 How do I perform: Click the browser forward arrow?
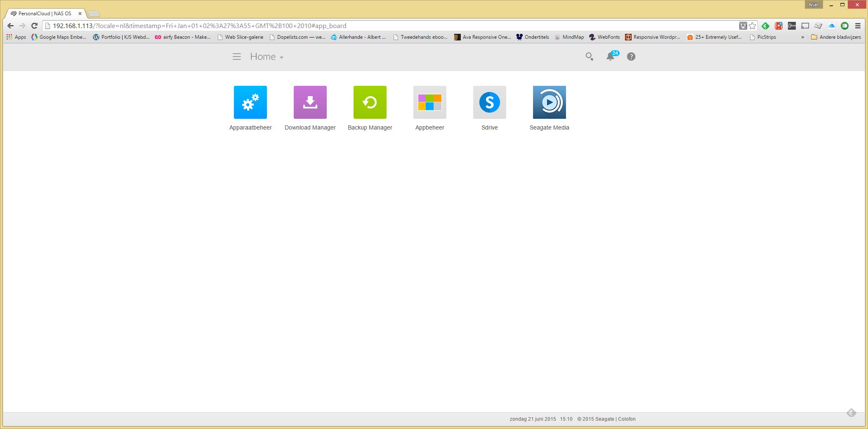click(x=22, y=26)
